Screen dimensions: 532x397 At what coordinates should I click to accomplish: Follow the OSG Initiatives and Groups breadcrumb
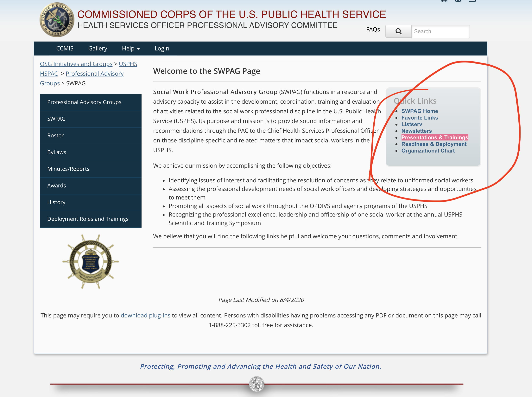(x=76, y=64)
